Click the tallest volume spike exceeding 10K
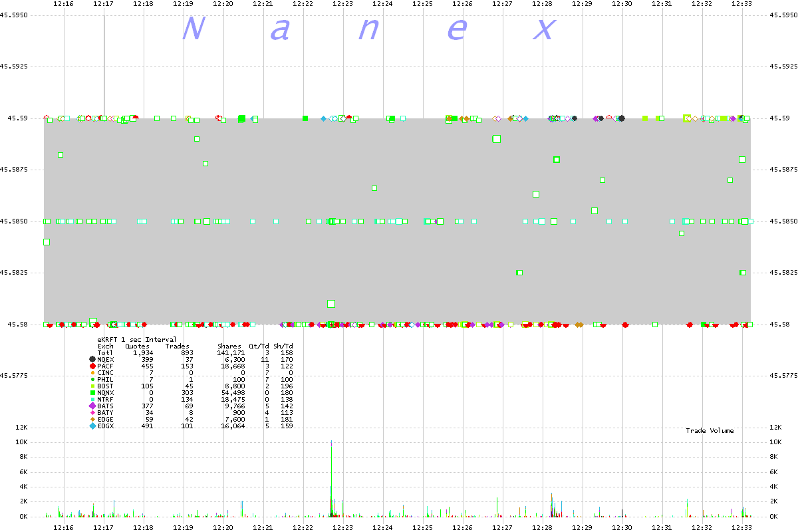 [x=331, y=477]
